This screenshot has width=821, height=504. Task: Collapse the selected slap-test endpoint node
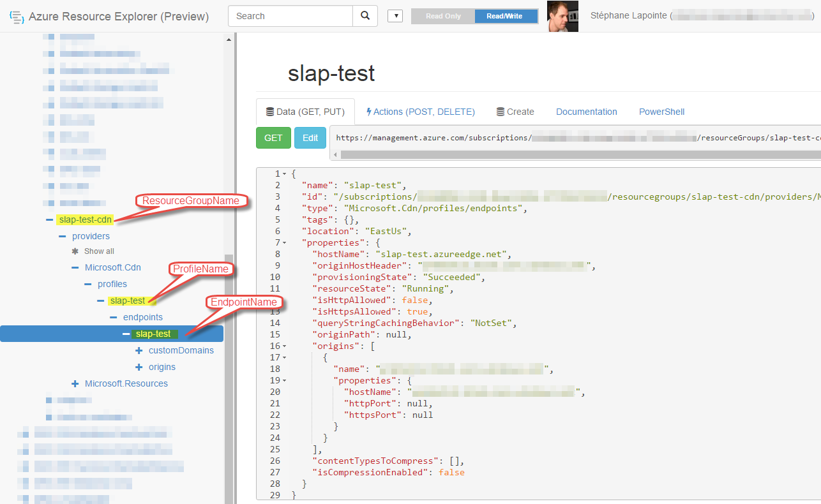[126, 334]
